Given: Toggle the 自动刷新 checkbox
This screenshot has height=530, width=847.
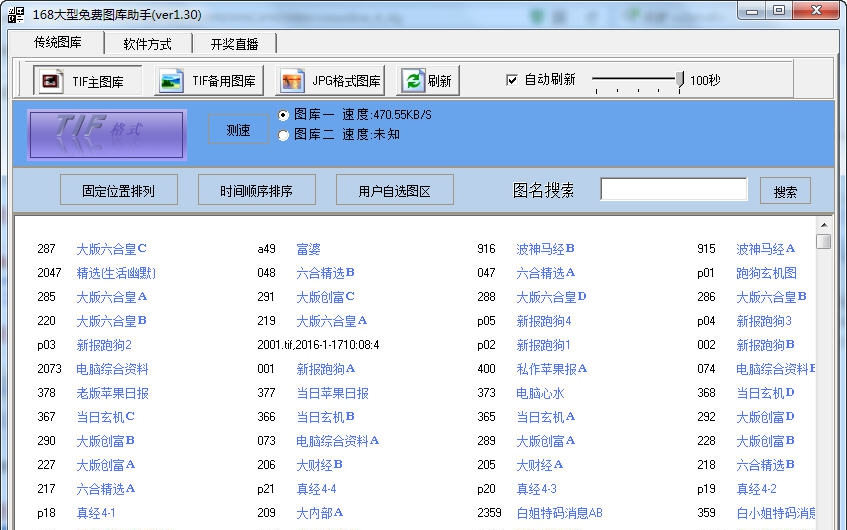Looking at the screenshot, I should click(x=512, y=80).
